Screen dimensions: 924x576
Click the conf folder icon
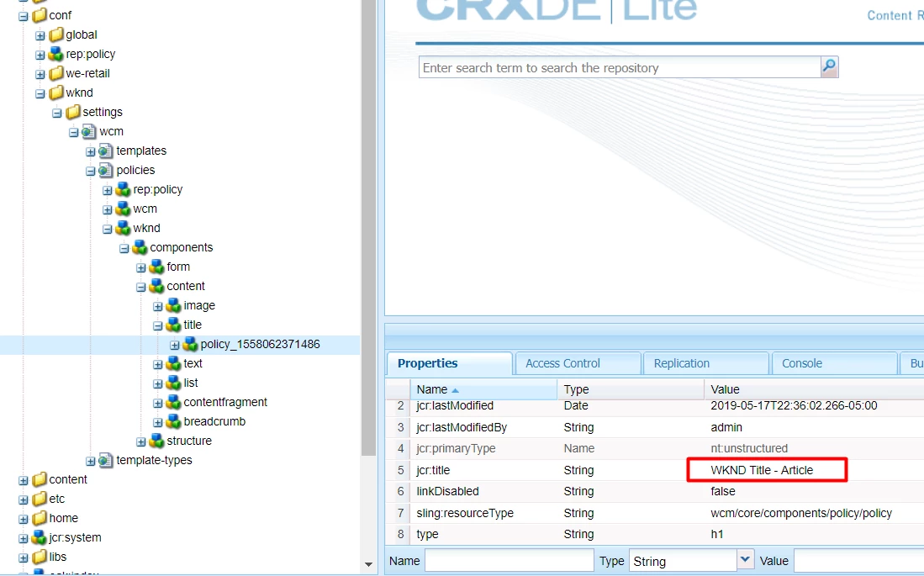[40, 15]
